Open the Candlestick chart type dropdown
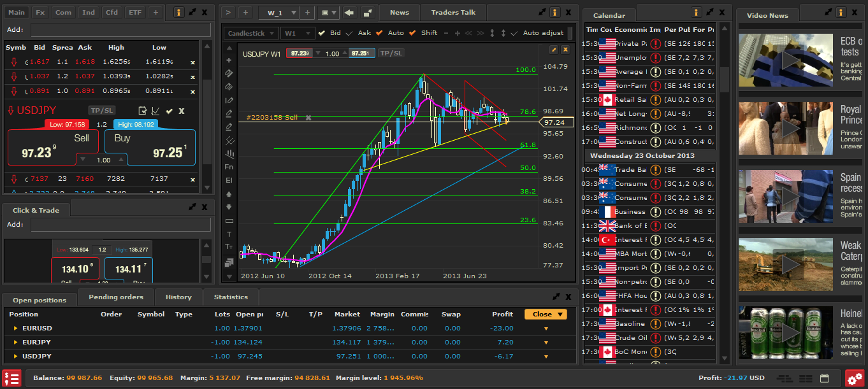Screen dimensions: 868x389 point(251,33)
